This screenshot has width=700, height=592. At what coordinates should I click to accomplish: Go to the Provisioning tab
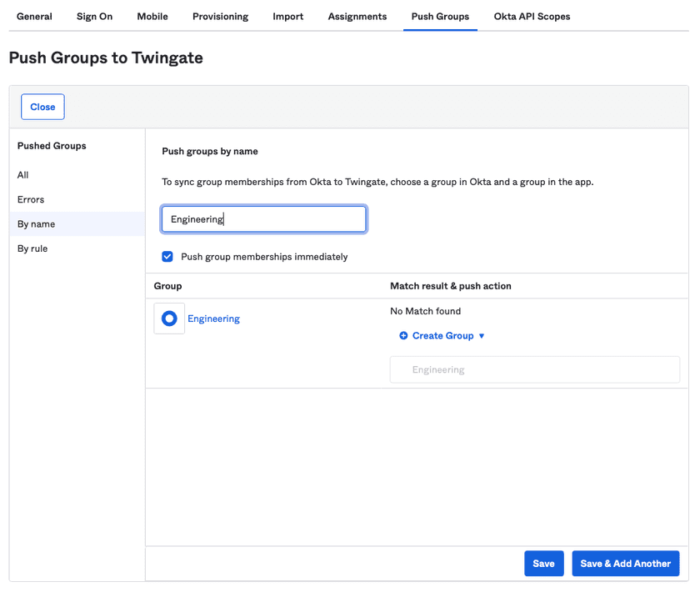click(220, 17)
